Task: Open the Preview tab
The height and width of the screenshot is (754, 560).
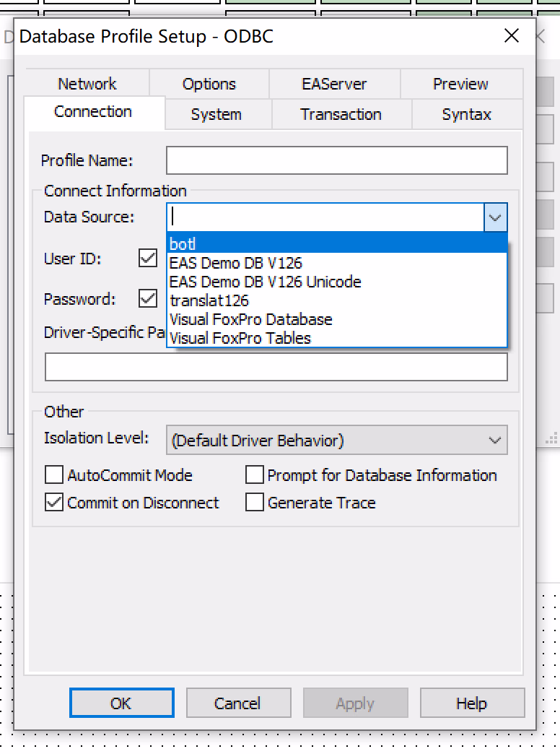Action: pos(460,84)
